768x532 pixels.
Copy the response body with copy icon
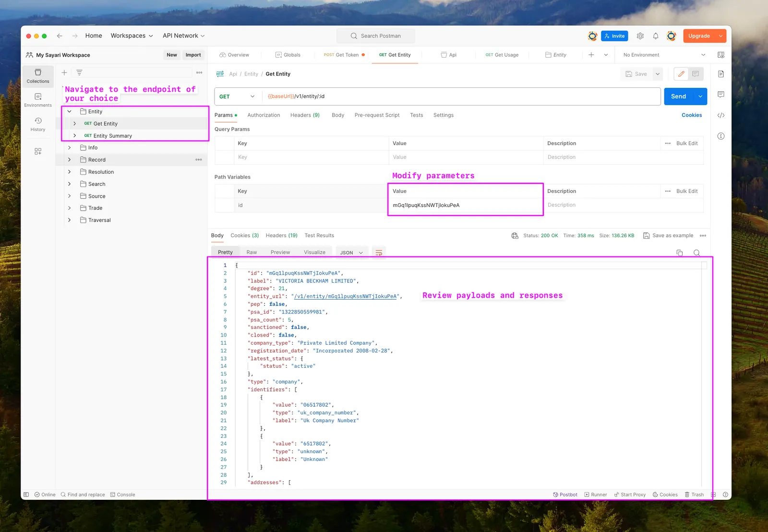click(680, 253)
